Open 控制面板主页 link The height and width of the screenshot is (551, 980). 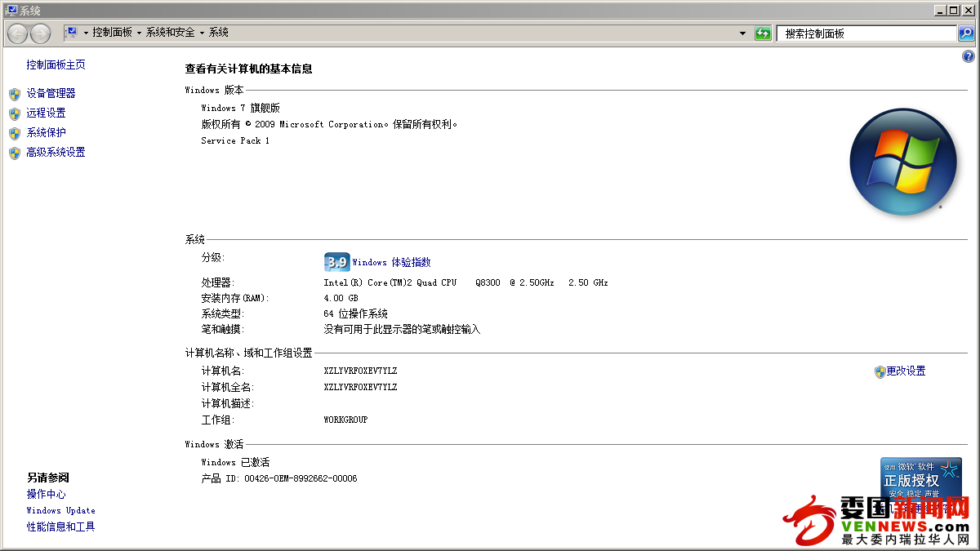coord(56,64)
